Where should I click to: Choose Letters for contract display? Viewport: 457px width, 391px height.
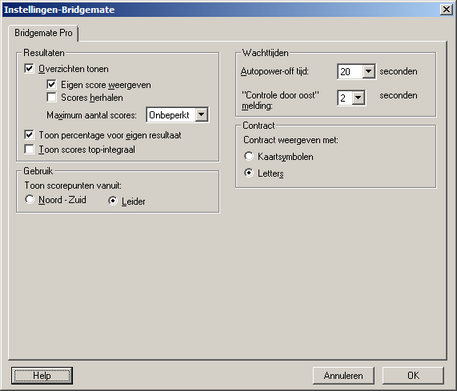point(249,173)
